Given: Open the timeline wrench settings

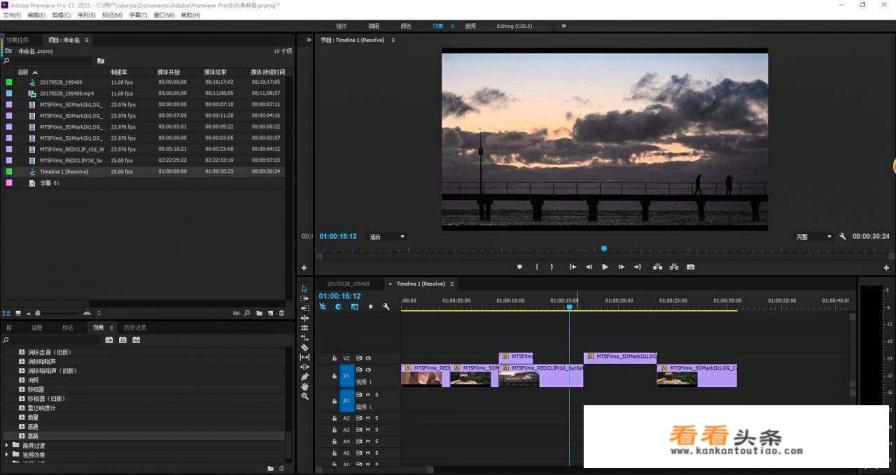Looking at the screenshot, I should click(386, 307).
